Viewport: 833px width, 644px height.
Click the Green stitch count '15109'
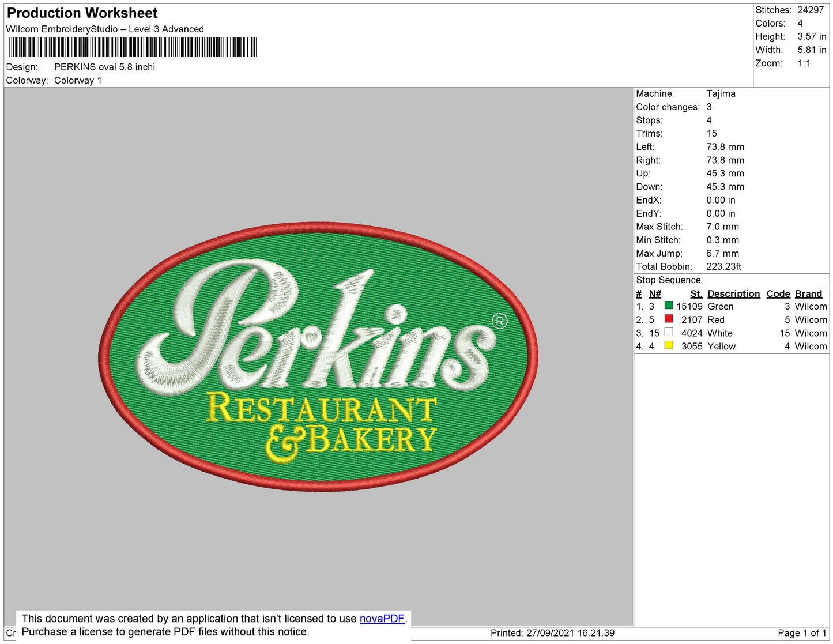click(x=689, y=307)
